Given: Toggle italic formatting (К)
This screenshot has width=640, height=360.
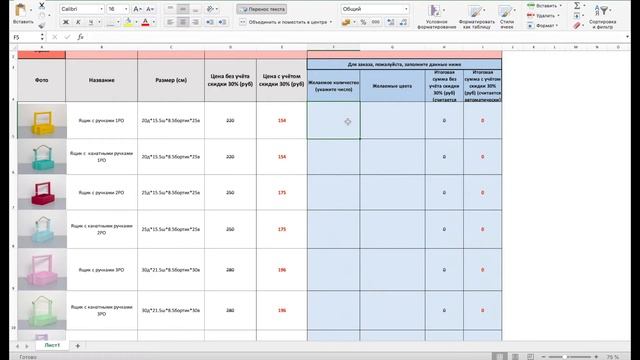Looking at the screenshot, I should pyautogui.click(x=78, y=22).
